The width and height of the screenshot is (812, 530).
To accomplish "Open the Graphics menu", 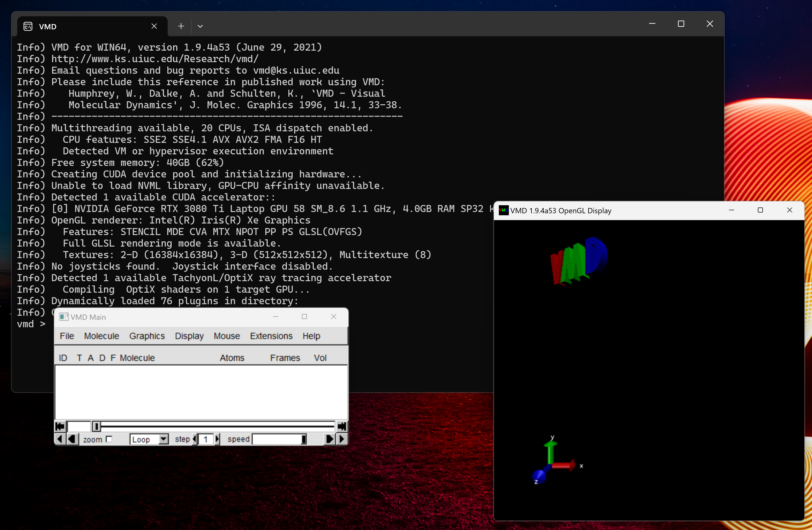I will tap(147, 336).
